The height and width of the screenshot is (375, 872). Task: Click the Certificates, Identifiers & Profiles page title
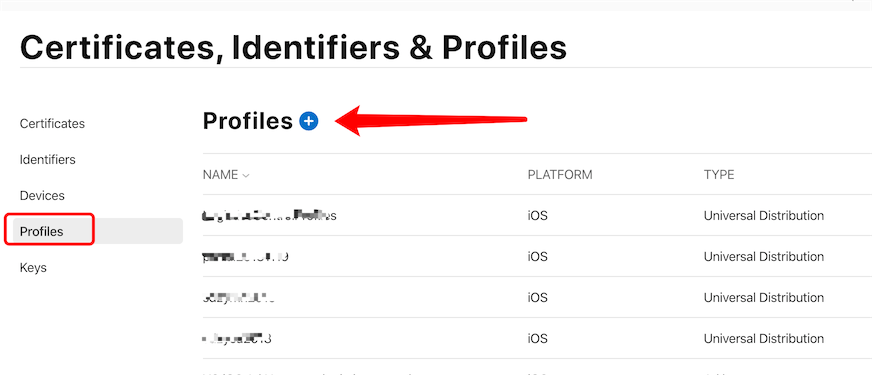click(x=293, y=47)
